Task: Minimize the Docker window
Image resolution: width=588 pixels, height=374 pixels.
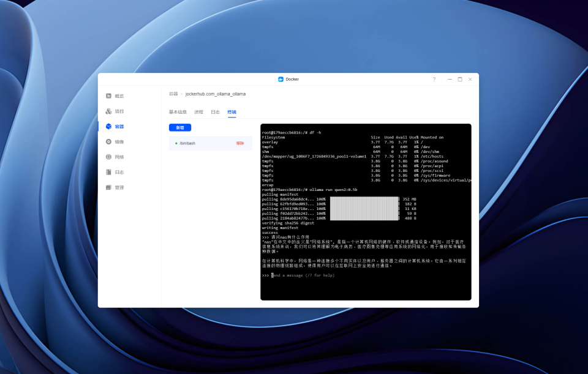Action: (450, 79)
